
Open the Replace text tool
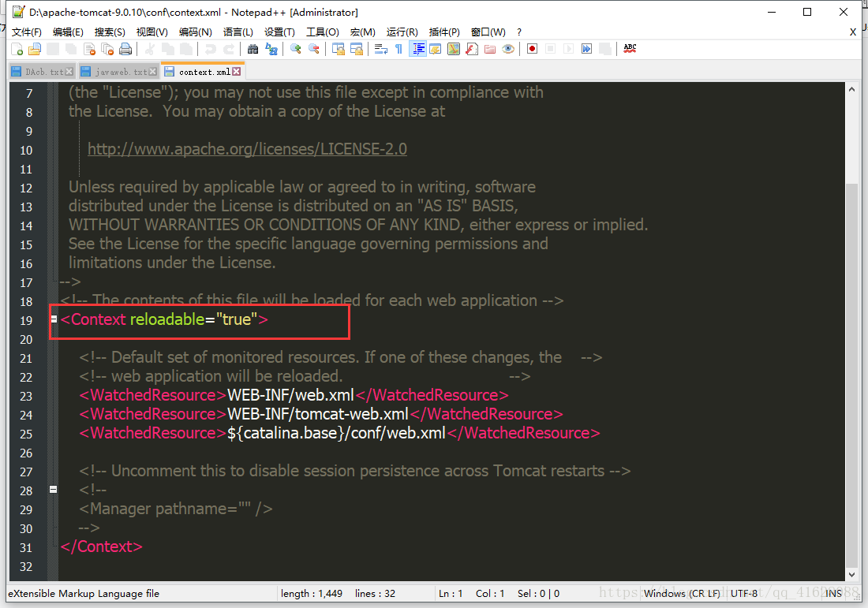271,49
